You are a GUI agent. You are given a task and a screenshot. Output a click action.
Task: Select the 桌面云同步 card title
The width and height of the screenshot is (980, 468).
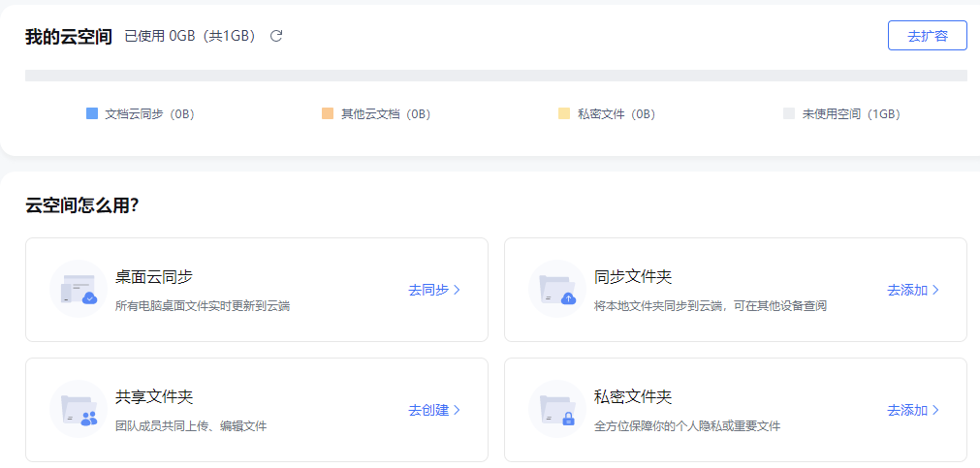154,277
